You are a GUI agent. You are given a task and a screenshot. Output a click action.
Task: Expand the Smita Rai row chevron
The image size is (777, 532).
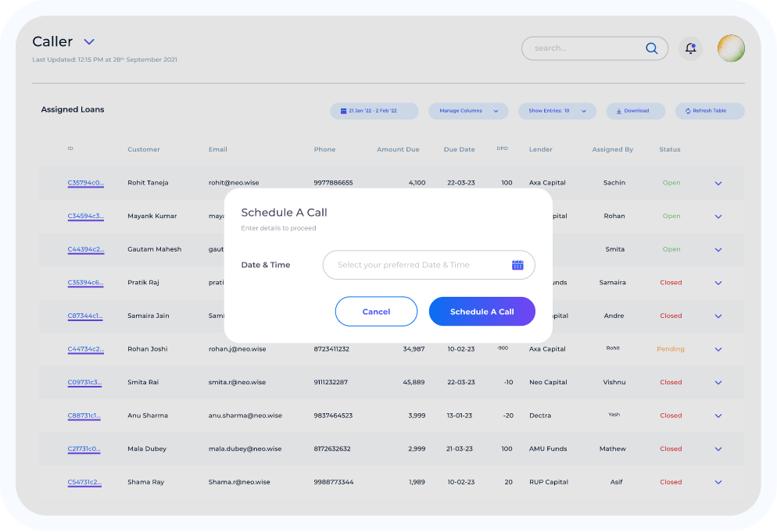click(x=718, y=383)
